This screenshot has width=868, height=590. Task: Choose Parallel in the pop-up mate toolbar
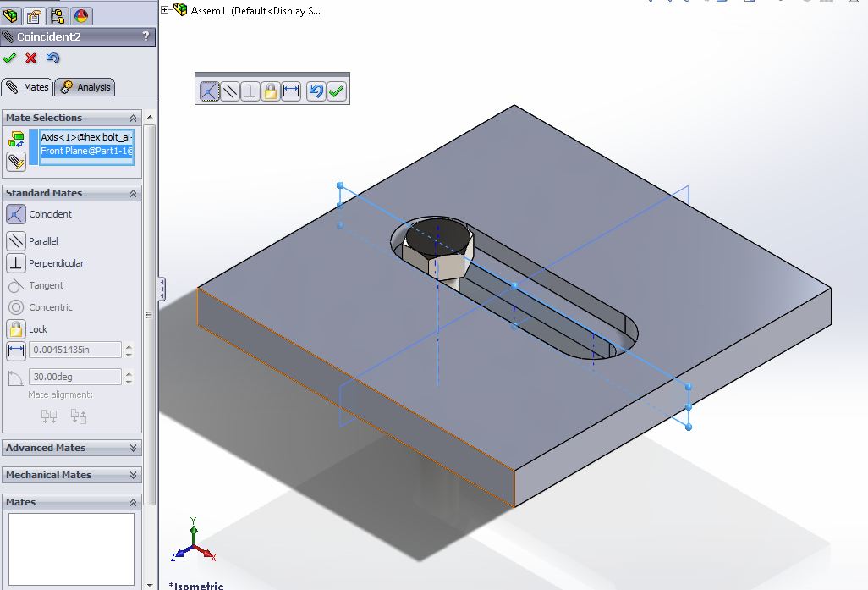[x=230, y=91]
